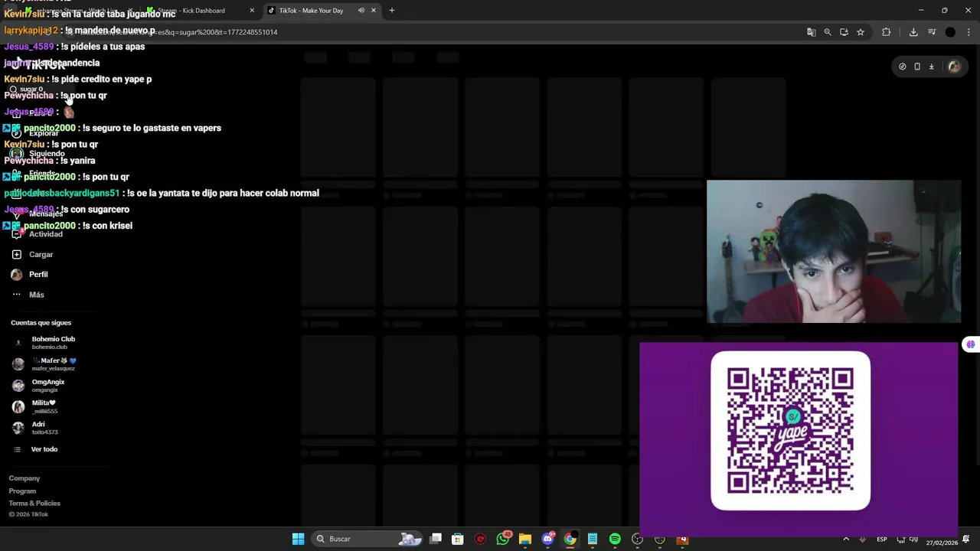Open the Actividad inbox icon in TikTok sidebar
This screenshot has width=980, height=551.
tap(16, 233)
